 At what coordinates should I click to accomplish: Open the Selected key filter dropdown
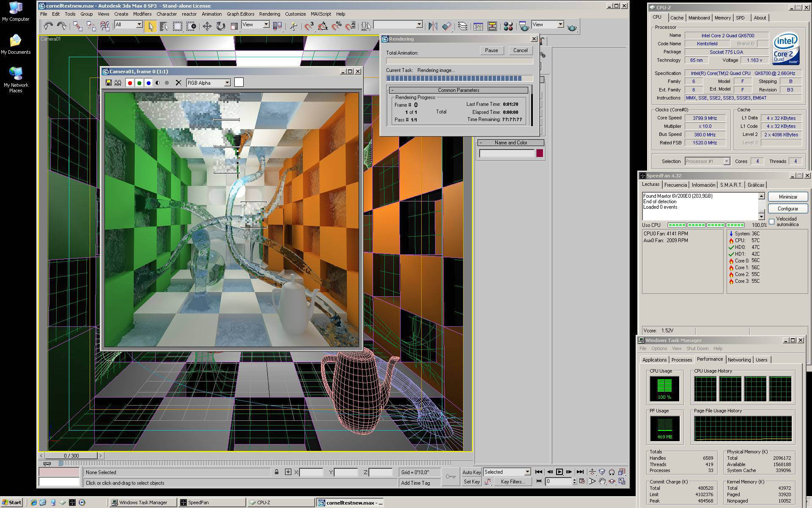(x=527, y=472)
